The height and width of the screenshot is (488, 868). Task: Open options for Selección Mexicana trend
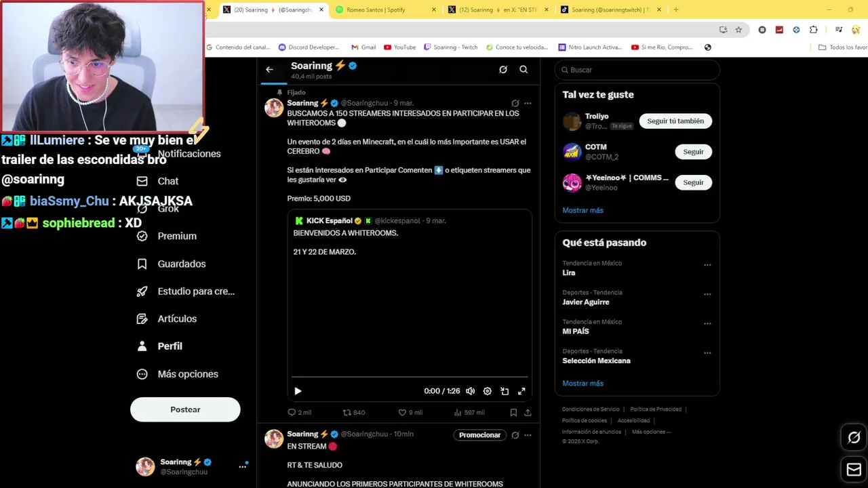click(x=707, y=353)
